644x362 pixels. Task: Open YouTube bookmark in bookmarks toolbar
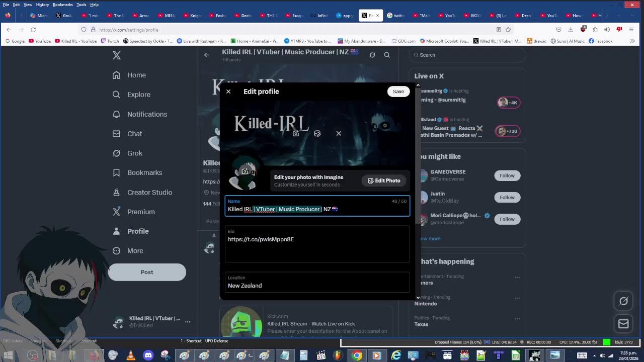coord(40,41)
